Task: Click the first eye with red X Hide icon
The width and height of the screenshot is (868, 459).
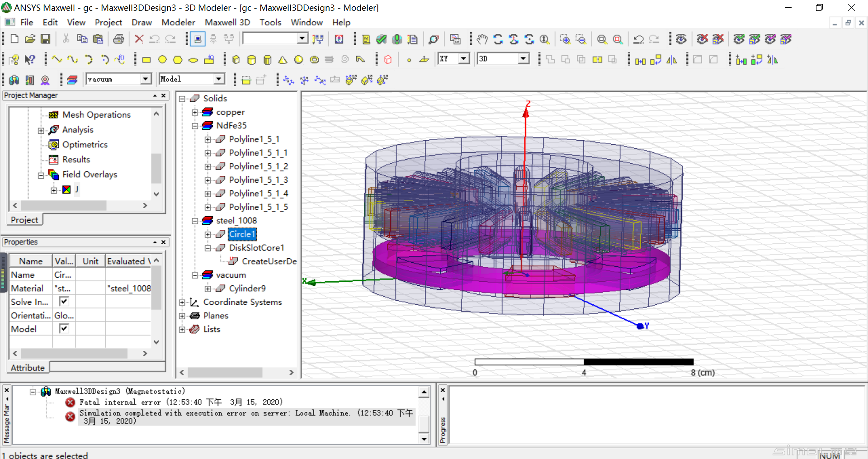Action: click(703, 39)
